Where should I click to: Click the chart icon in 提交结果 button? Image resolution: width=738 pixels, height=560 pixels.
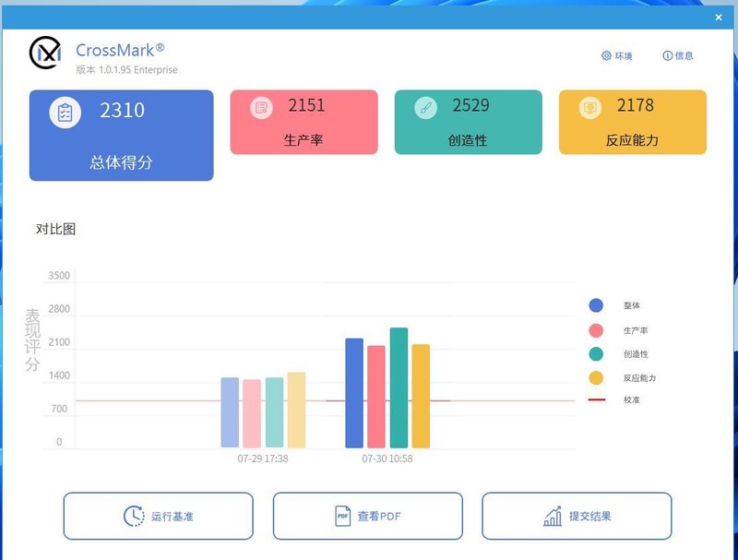pos(554,516)
